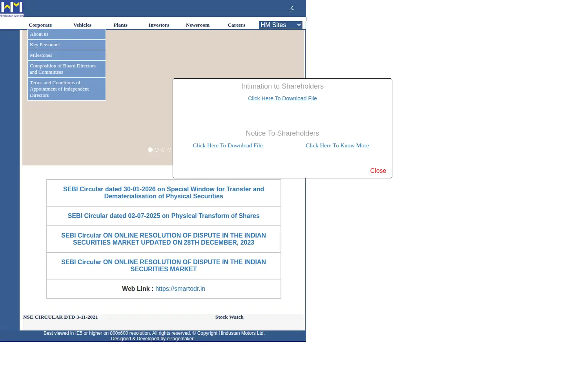Click NSE CIRCULAR DTD 3-11-2021 heading
565x392 pixels.
(60, 317)
